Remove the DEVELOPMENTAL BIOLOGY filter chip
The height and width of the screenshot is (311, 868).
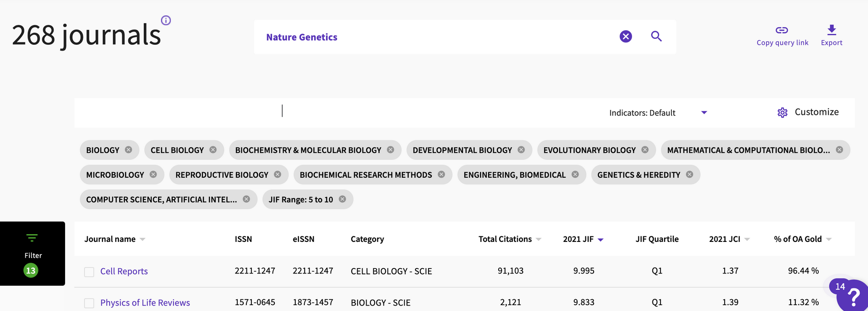pos(521,150)
